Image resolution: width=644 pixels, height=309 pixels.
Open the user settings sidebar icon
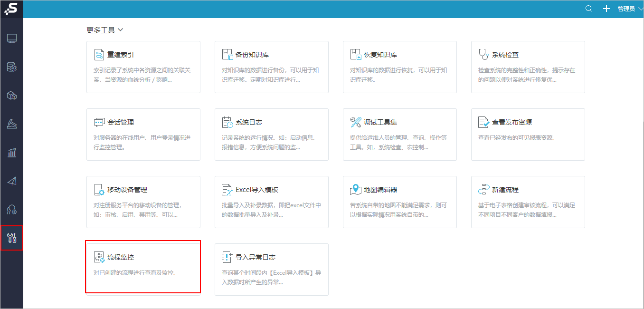12,210
